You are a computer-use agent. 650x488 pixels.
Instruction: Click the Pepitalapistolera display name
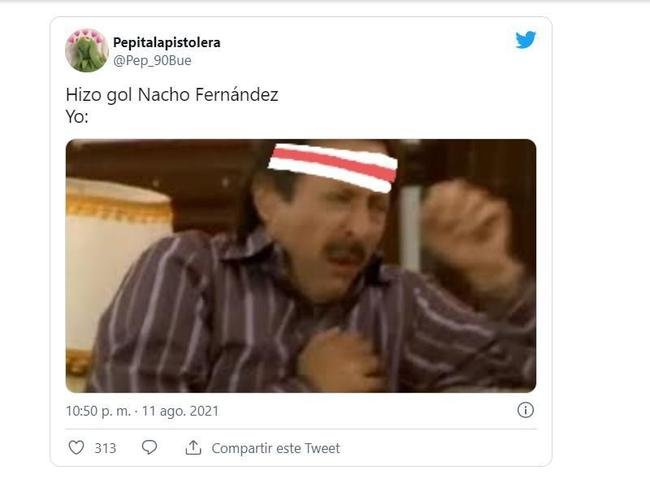point(167,42)
